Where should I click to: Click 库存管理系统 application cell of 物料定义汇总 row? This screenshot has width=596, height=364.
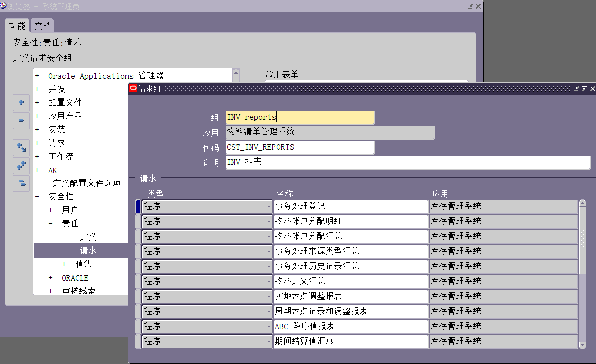[504, 282]
